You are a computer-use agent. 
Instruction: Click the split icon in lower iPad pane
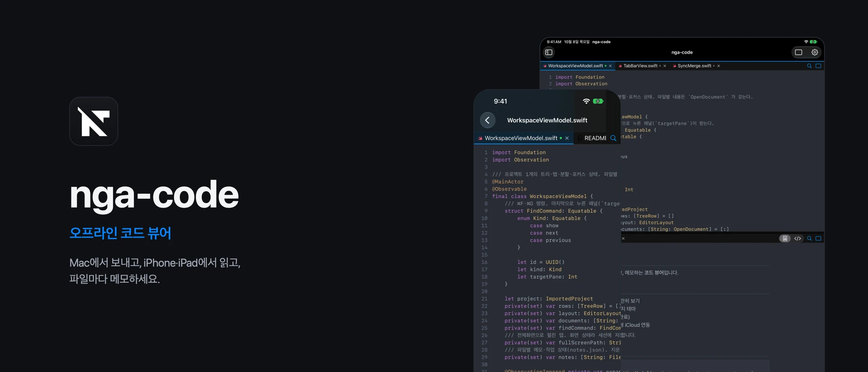point(818,239)
